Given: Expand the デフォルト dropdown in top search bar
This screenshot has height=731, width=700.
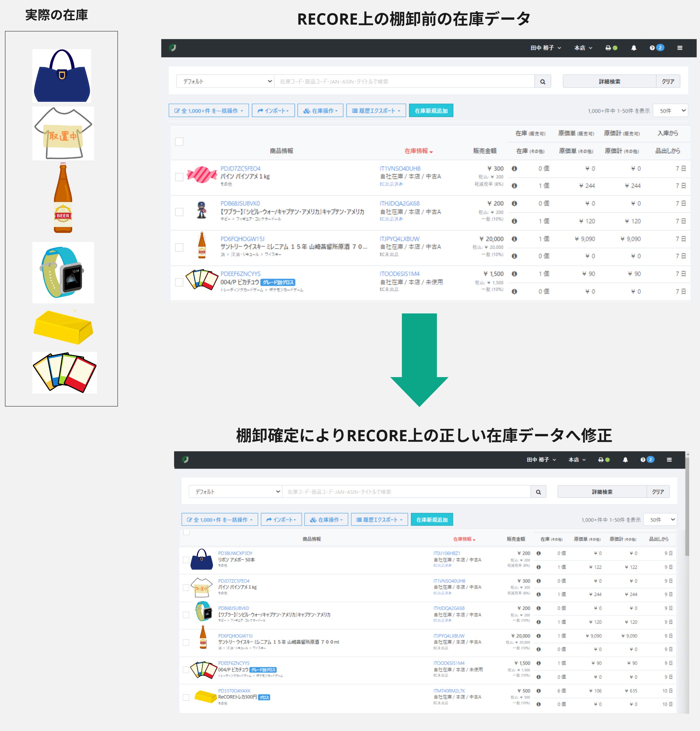Looking at the screenshot, I should 225,81.
